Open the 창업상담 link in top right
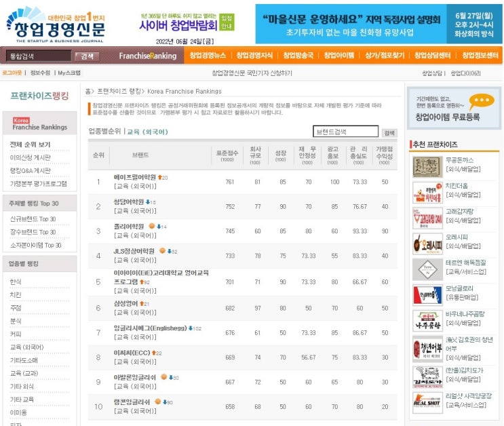This screenshot has height=426, width=504. [x=432, y=73]
